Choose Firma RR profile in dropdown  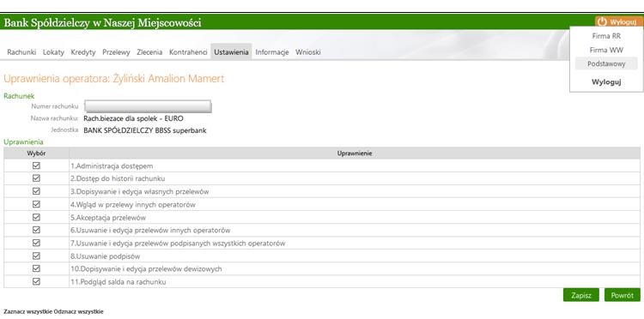[x=606, y=36]
